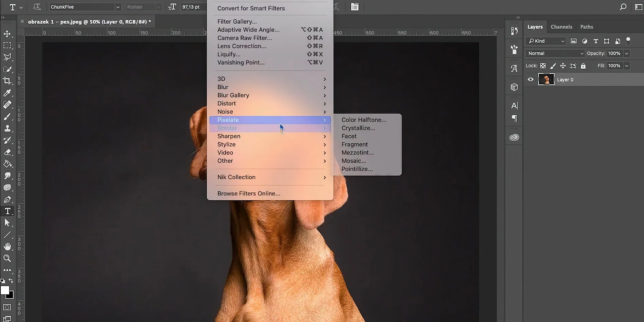644x322 pixels.
Task: Enable the full layer lock
Action: 583,66
